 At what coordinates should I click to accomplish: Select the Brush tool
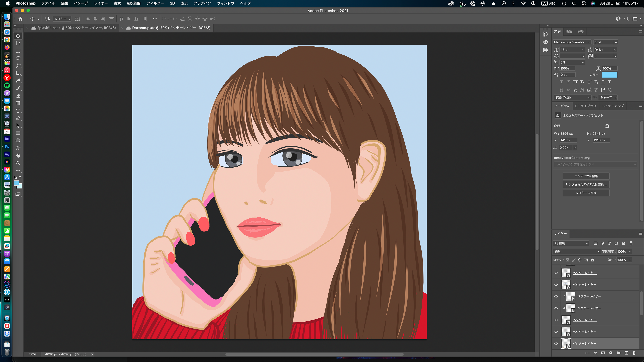click(x=18, y=88)
